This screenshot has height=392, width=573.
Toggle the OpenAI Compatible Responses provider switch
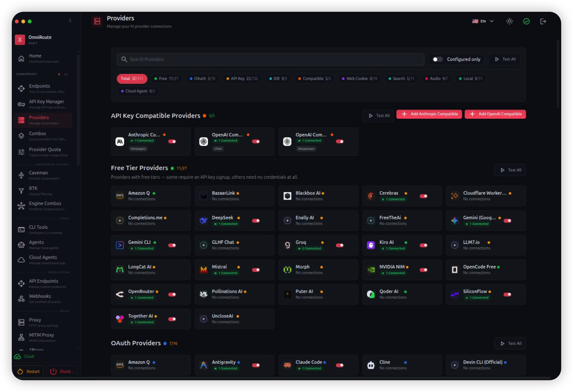point(340,141)
